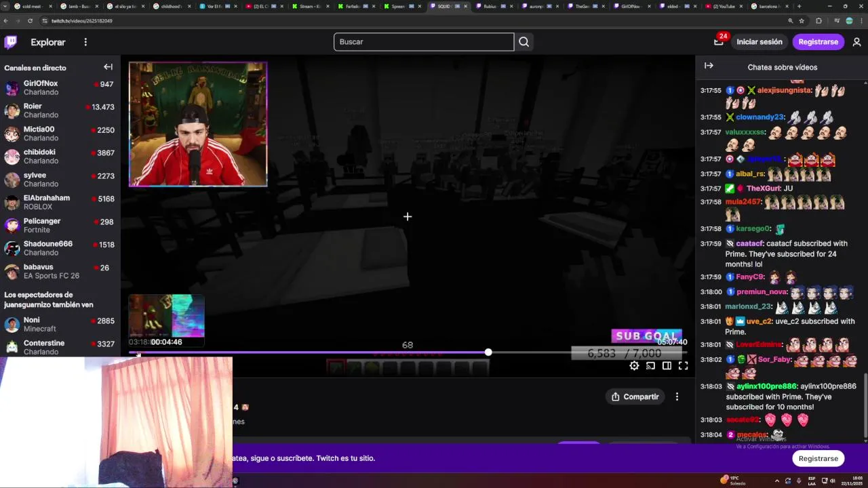This screenshot has width=868, height=488.
Task: Click the cast to device icon
Action: 650,366
